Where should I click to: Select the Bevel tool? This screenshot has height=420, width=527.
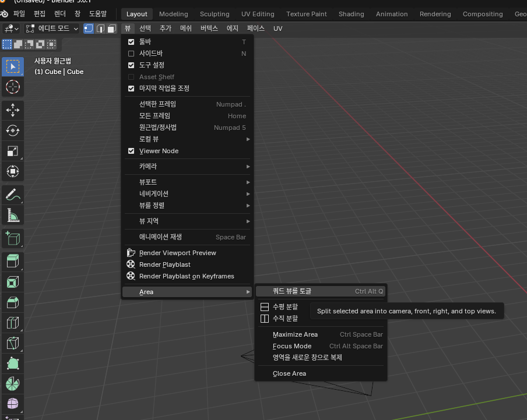tap(13, 302)
